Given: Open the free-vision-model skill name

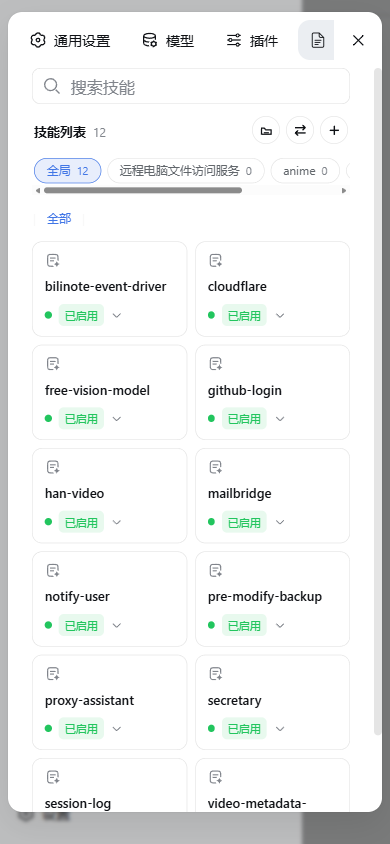Looking at the screenshot, I should [x=97, y=390].
